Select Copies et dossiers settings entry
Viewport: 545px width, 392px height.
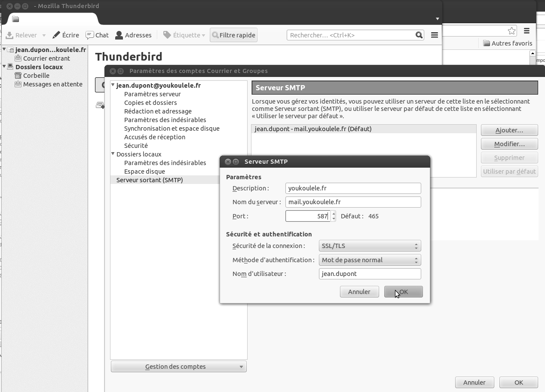[x=150, y=103]
